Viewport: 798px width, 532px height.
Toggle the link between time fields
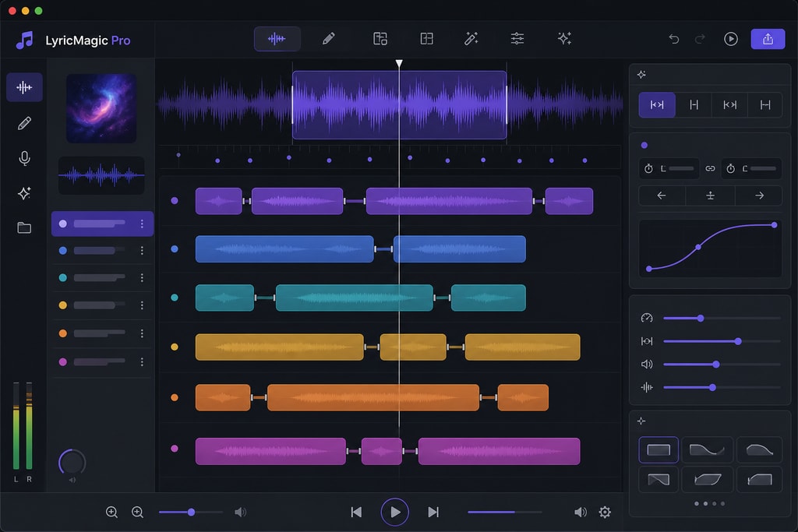click(x=710, y=168)
